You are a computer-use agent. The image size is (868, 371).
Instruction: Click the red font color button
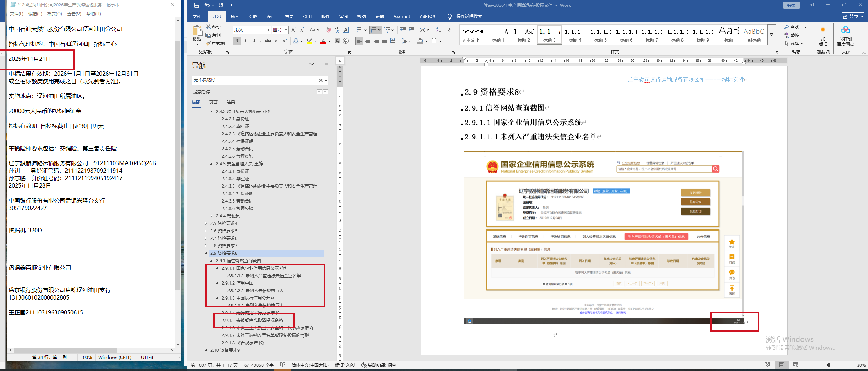[x=323, y=41]
